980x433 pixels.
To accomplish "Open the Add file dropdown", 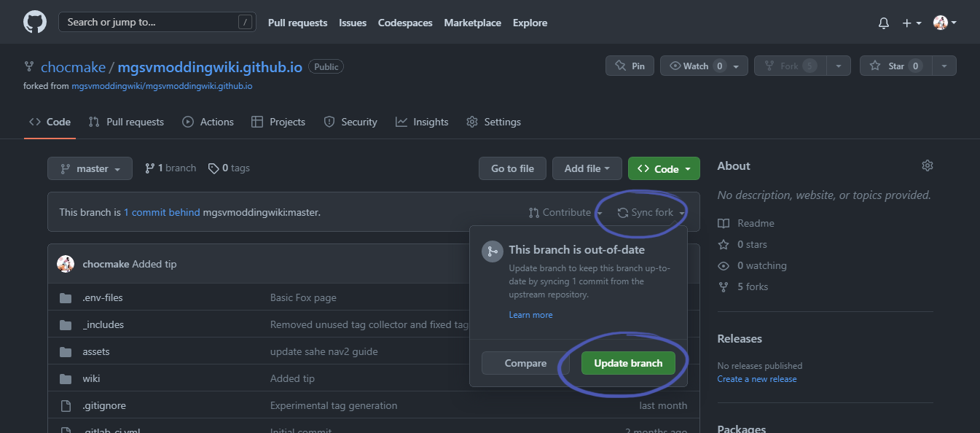I will pos(587,168).
